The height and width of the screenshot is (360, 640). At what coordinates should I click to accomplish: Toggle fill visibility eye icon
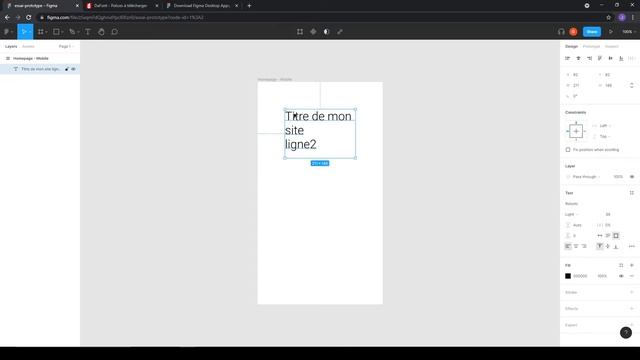(x=621, y=276)
